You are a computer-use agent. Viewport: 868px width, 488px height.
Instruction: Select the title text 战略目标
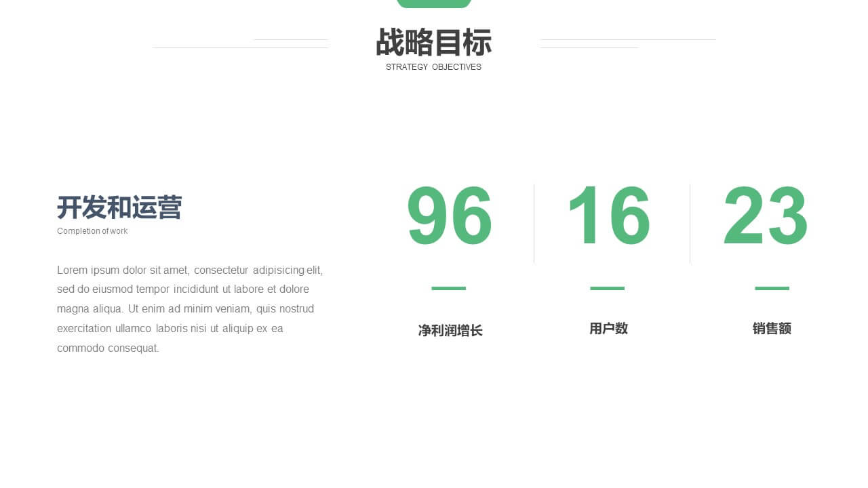pyautogui.click(x=433, y=43)
